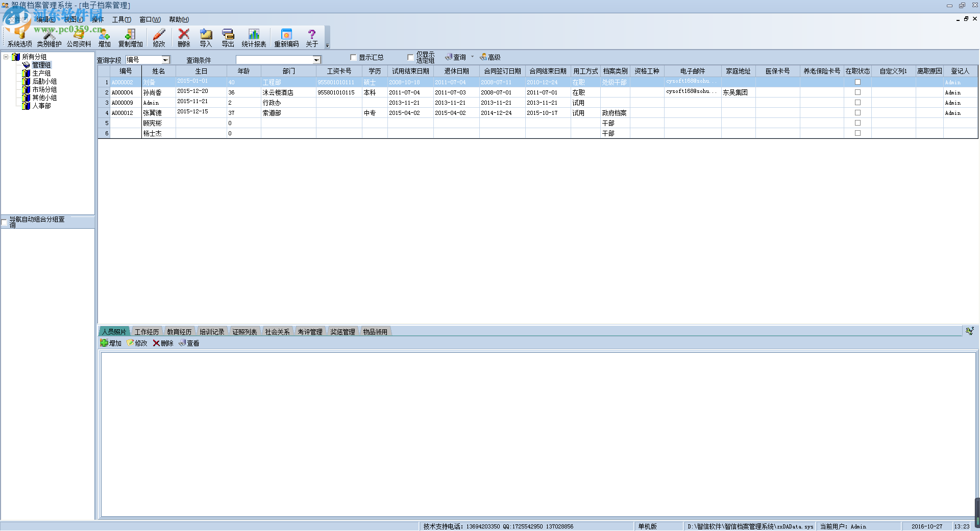Open 统计报表 chart icon
The image size is (980, 531).
click(x=254, y=38)
